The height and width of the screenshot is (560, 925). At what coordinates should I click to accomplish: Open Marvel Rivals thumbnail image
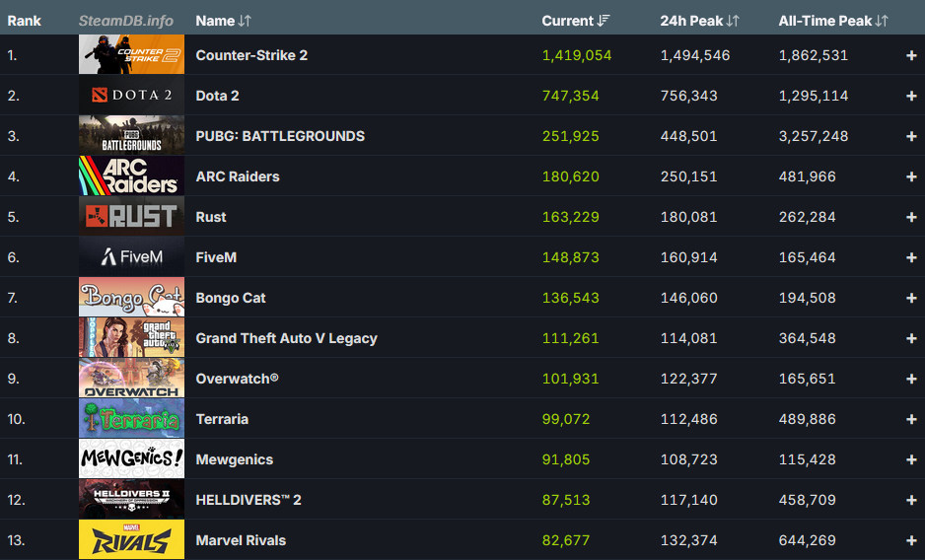coord(131,539)
